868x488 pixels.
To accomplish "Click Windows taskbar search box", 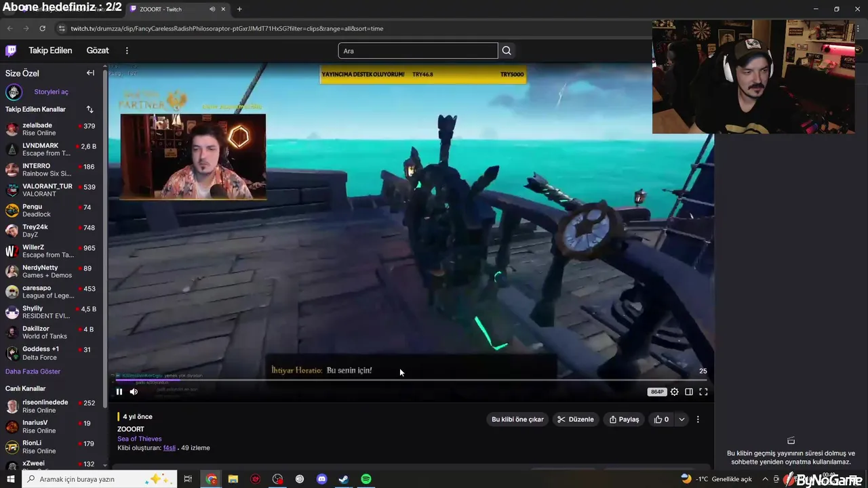I will tap(100, 479).
